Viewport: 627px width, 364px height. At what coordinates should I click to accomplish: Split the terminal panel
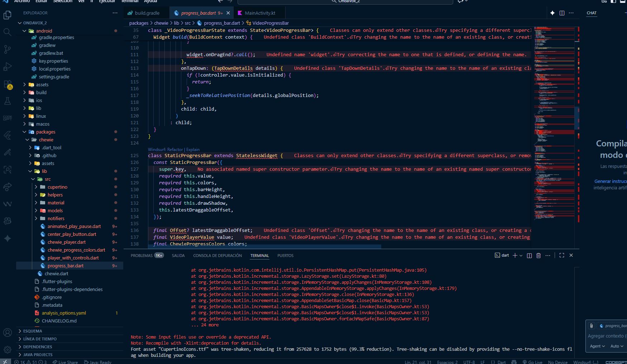[x=529, y=256]
